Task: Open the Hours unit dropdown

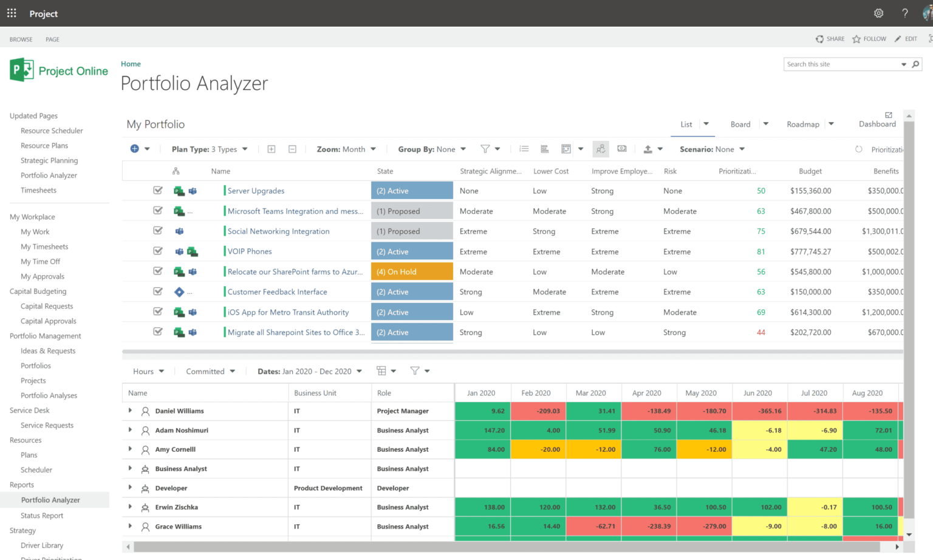Action: tap(148, 371)
